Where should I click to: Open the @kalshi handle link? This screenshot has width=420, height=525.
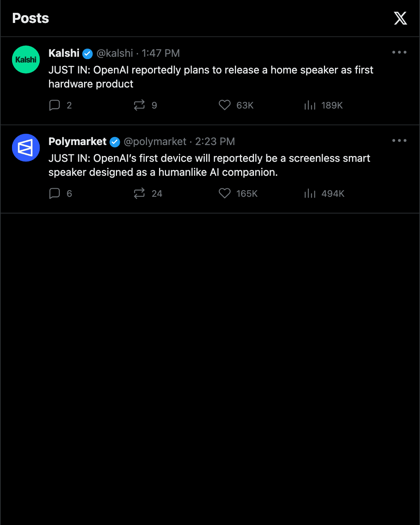pos(115,53)
